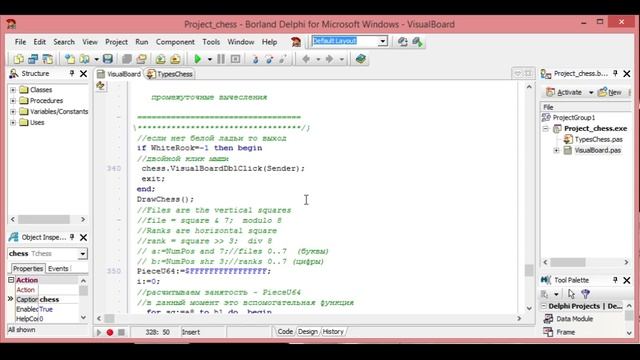Click the Help contents book icon

pyautogui.click(x=360, y=59)
